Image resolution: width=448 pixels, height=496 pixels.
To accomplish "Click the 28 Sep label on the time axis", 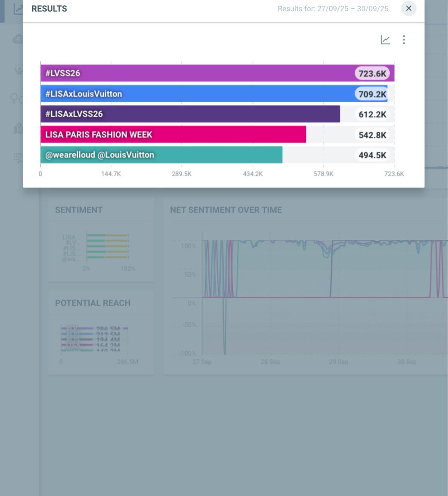I will [x=270, y=362].
